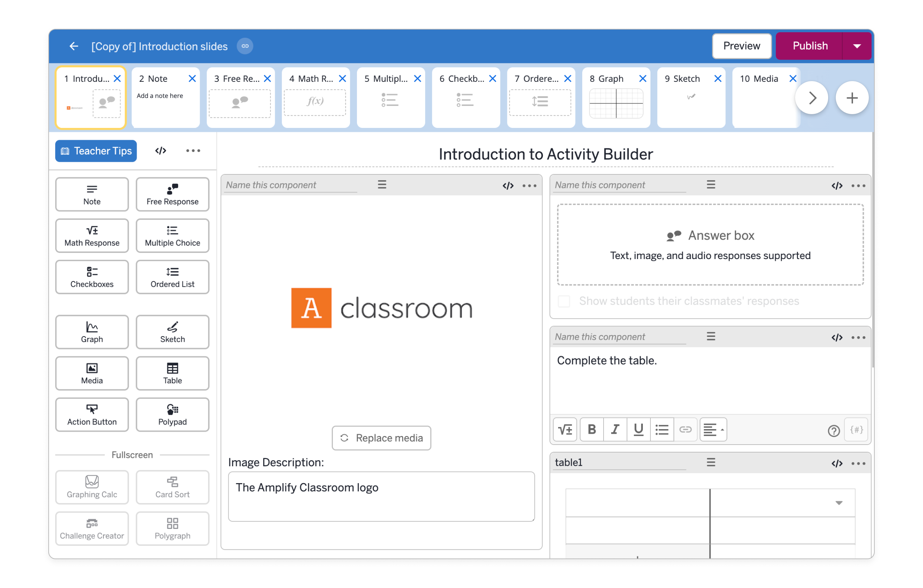This screenshot has width=923, height=588.
Task: Select slide 10 Media
Action: coord(767,98)
